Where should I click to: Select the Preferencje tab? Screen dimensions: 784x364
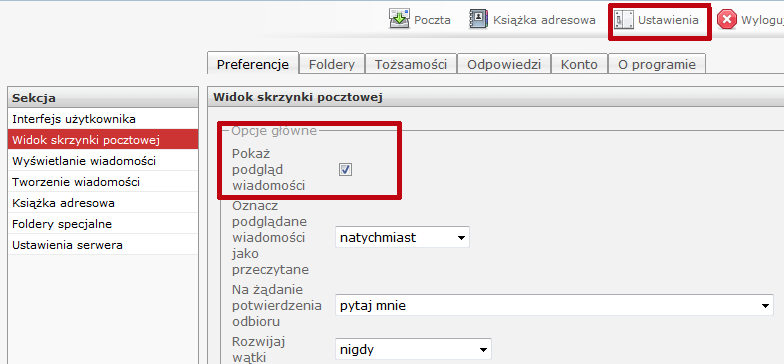tap(253, 64)
